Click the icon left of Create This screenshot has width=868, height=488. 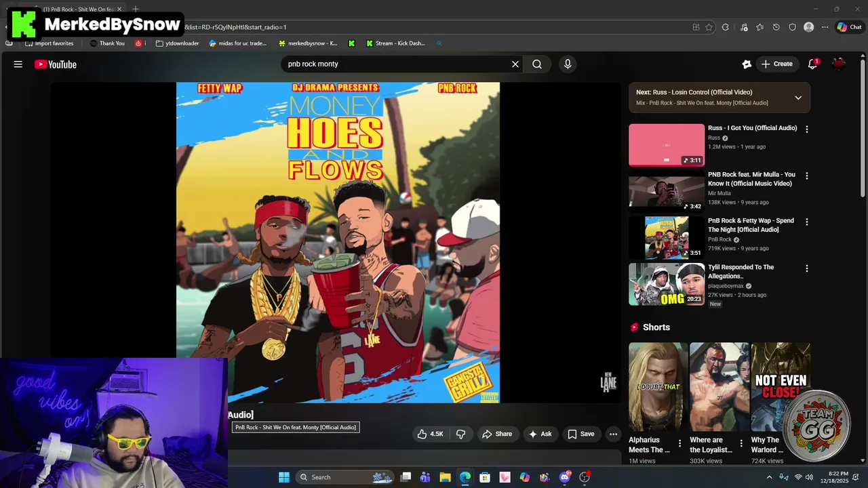[x=747, y=64]
